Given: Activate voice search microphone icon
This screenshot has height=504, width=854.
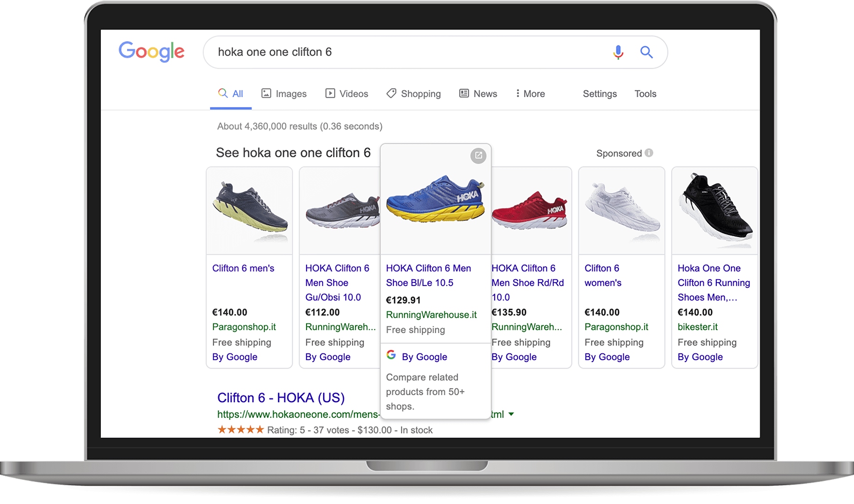Looking at the screenshot, I should 618,52.
